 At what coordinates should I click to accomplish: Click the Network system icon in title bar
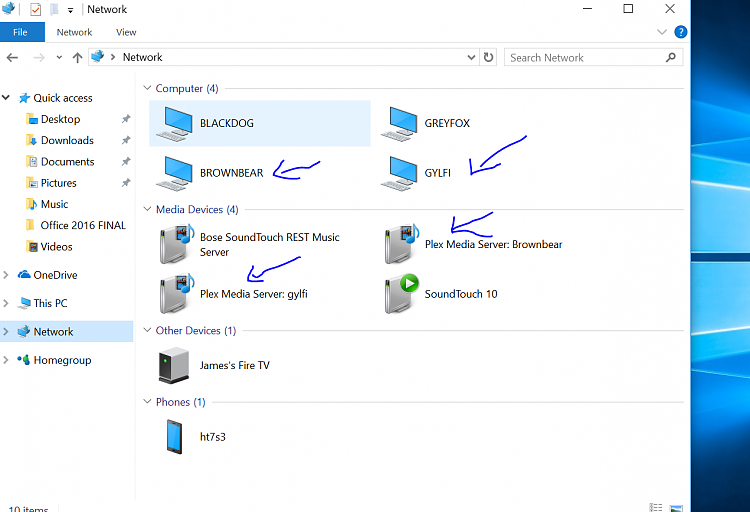(x=8, y=8)
